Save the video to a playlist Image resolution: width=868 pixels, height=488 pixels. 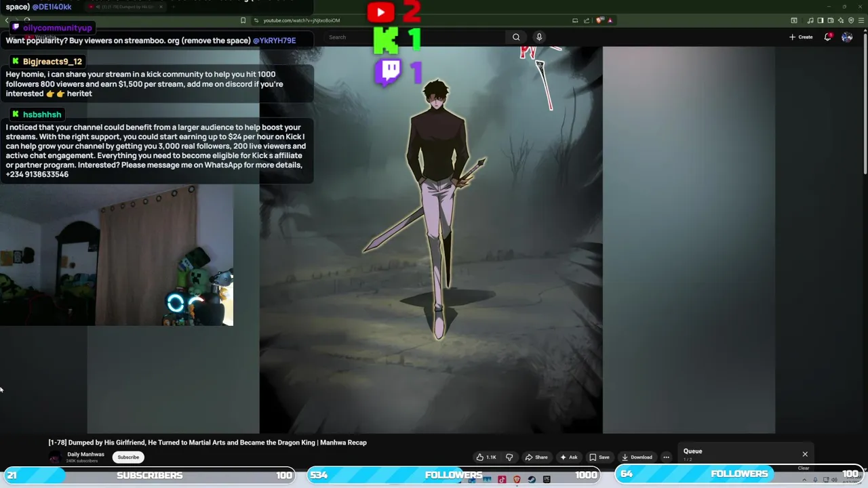click(599, 457)
